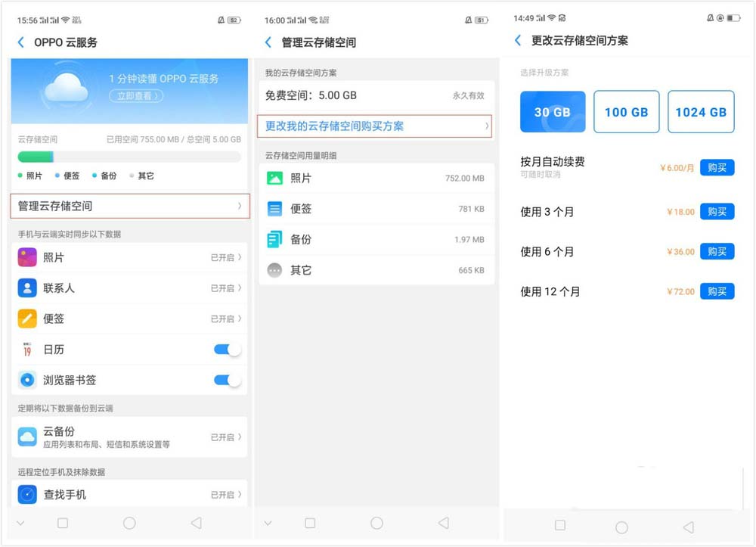The height and width of the screenshot is (547, 756).
Task: Open Photos sync settings via its icon
Action: pos(26,257)
